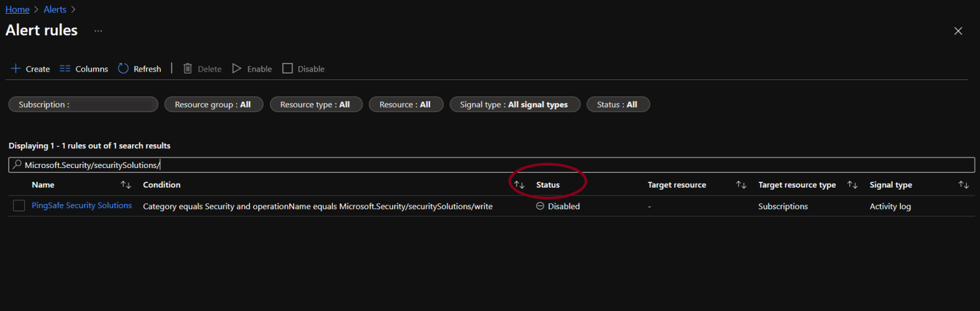Viewport: 980px width, 311px height.
Task: Sort rules by the Name column arrows
Action: tap(126, 185)
